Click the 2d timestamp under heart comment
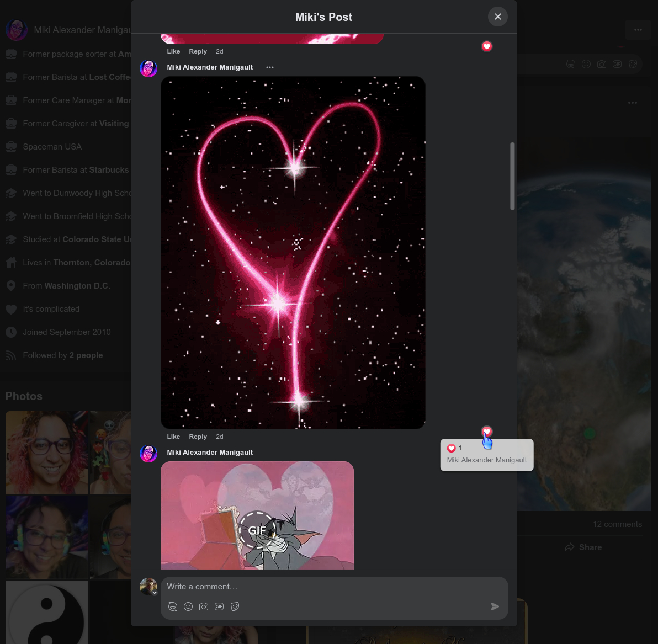Screen dimensions: 658x644 (x=219, y=437)
